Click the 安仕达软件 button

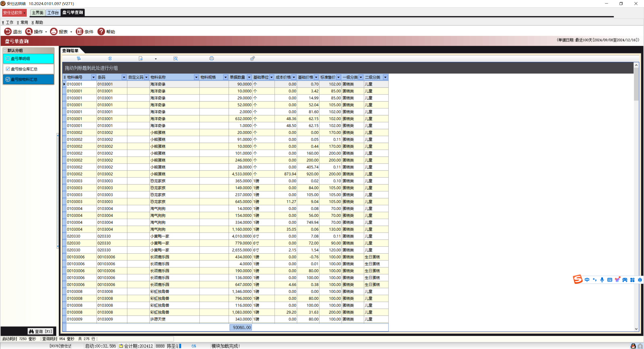tap(14, 13)
